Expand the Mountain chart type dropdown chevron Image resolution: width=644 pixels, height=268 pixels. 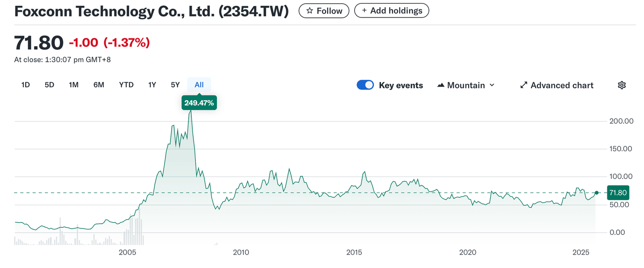492,85
